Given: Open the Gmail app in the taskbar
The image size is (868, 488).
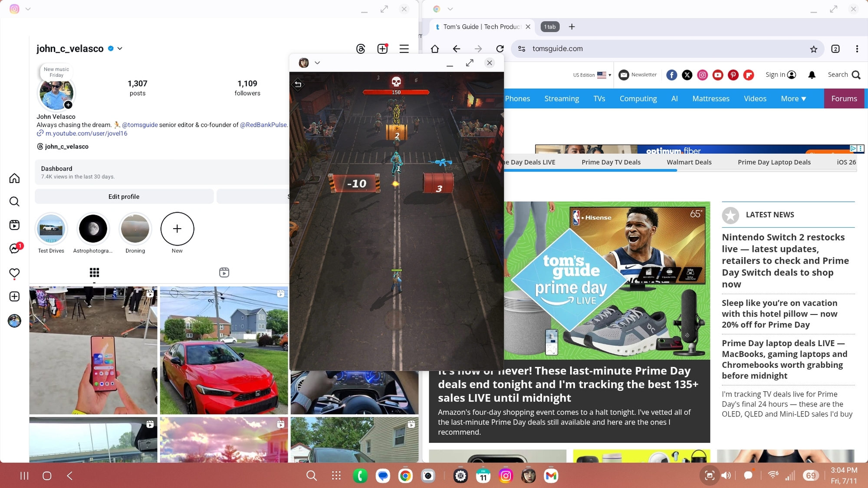Looking at the screenshot, I should click(x=551, y=476).
